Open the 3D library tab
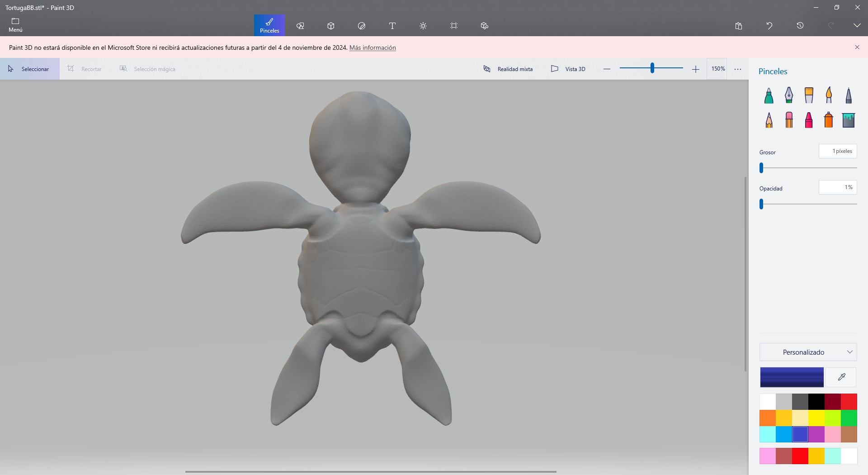The width and height of the screenshot is (868, 475). coord(485,26)
